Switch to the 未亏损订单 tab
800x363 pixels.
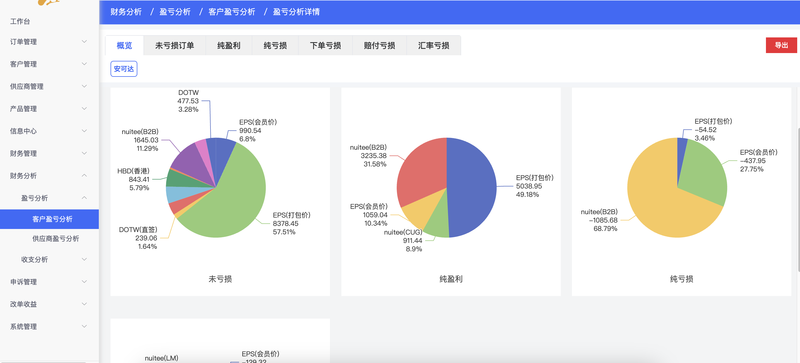tap(174, 45)
